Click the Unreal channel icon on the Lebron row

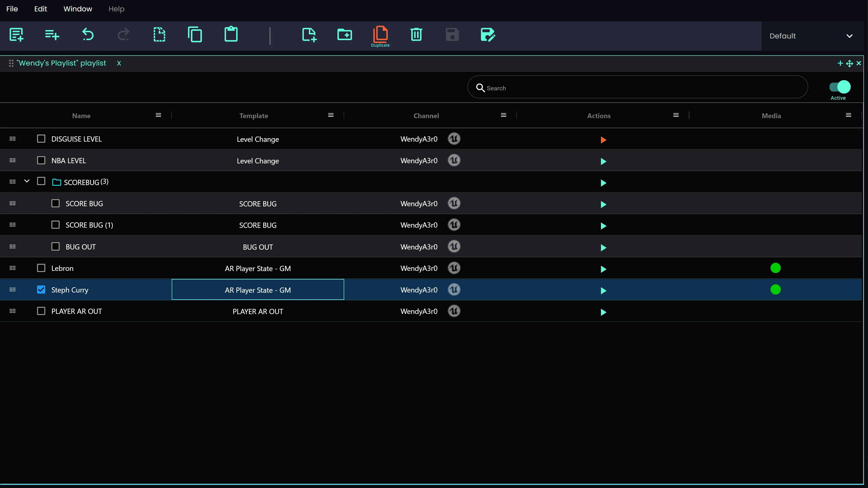coord(454,268)
